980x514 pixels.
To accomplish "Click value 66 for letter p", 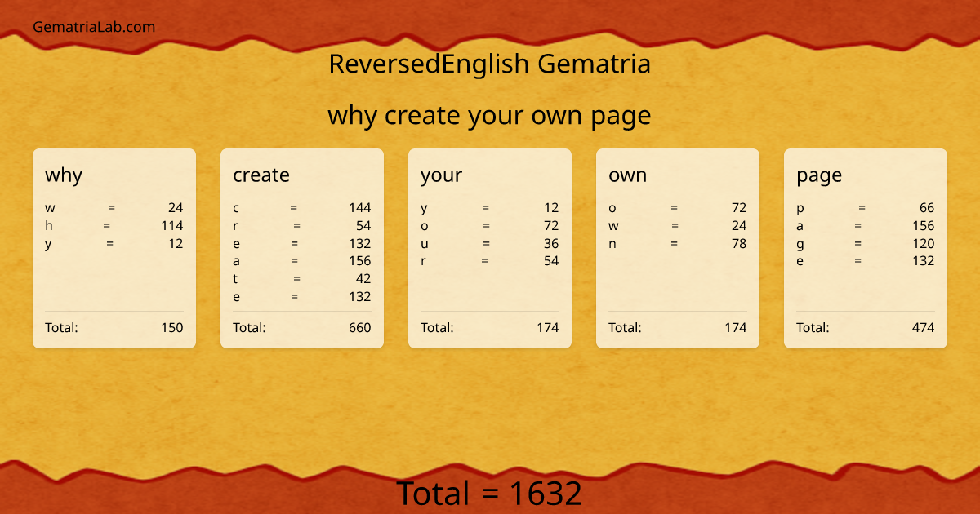I will coord(927,208).
